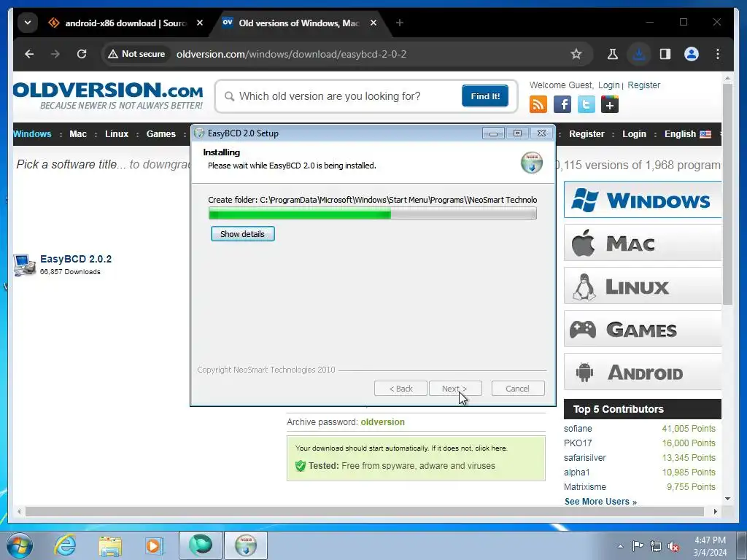Click the OldVersion.com logo
This screenshot has height=560, width=747.
click(108, 96)
